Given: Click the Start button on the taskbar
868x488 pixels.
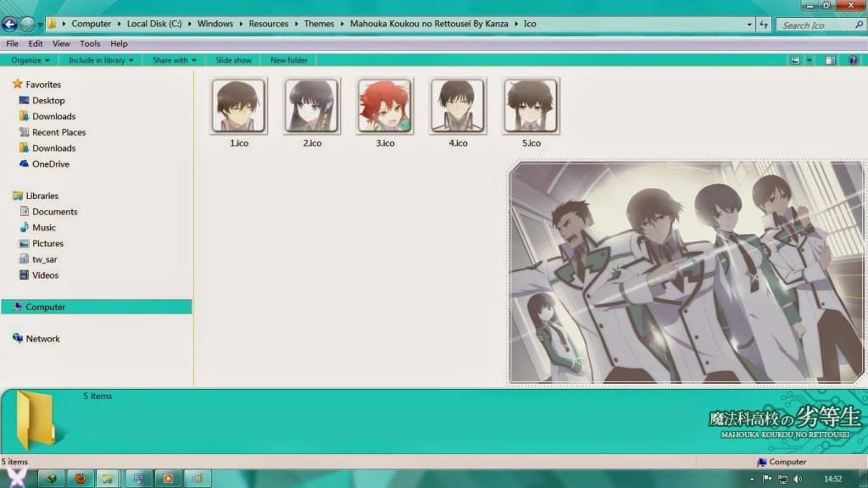Looking at the screenshot, I should [x=16, y=478].
